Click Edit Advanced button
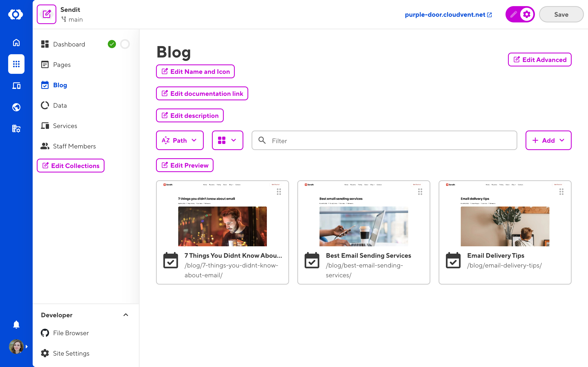 539,60
